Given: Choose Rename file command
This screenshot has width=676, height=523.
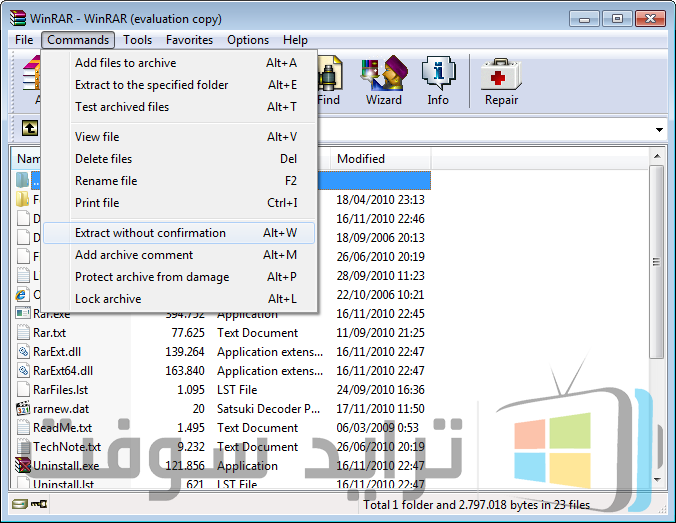Looking at the screenshot, I should point(179,181).
